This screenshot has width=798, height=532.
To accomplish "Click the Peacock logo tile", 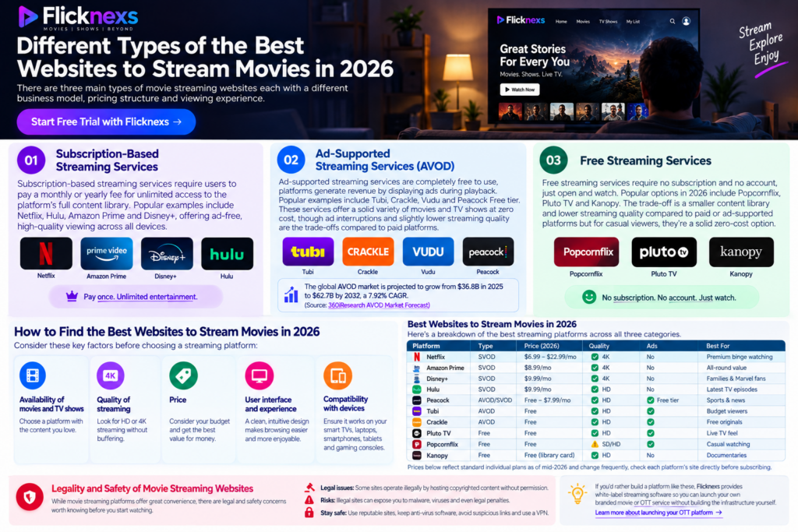I will point(488,252).
